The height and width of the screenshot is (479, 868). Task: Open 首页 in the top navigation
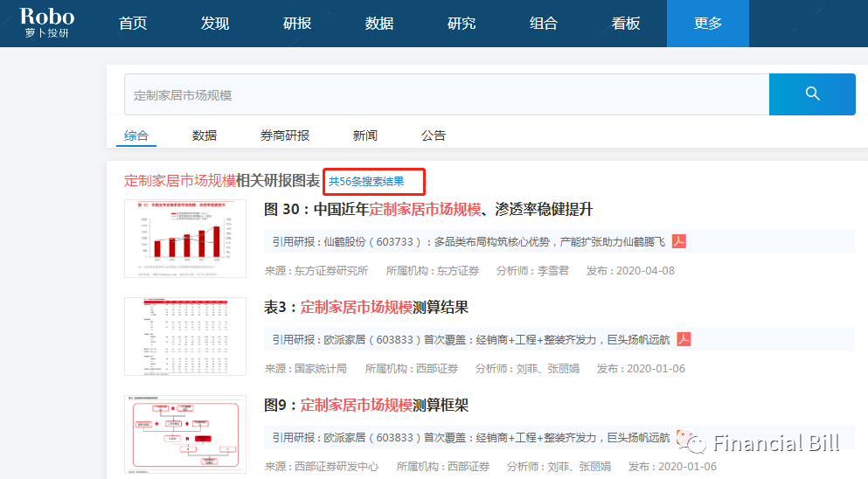[x=133, y=24]
